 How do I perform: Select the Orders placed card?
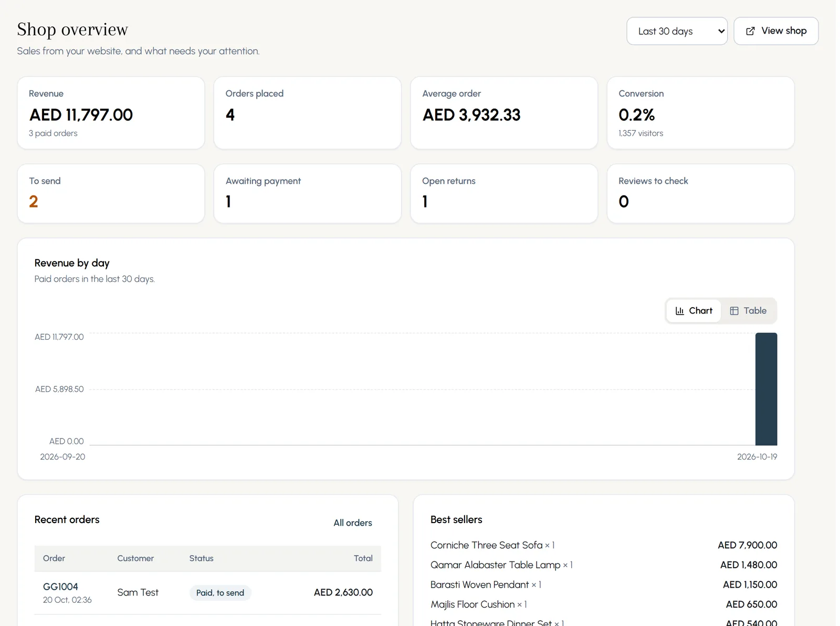(x=308, y=113)
